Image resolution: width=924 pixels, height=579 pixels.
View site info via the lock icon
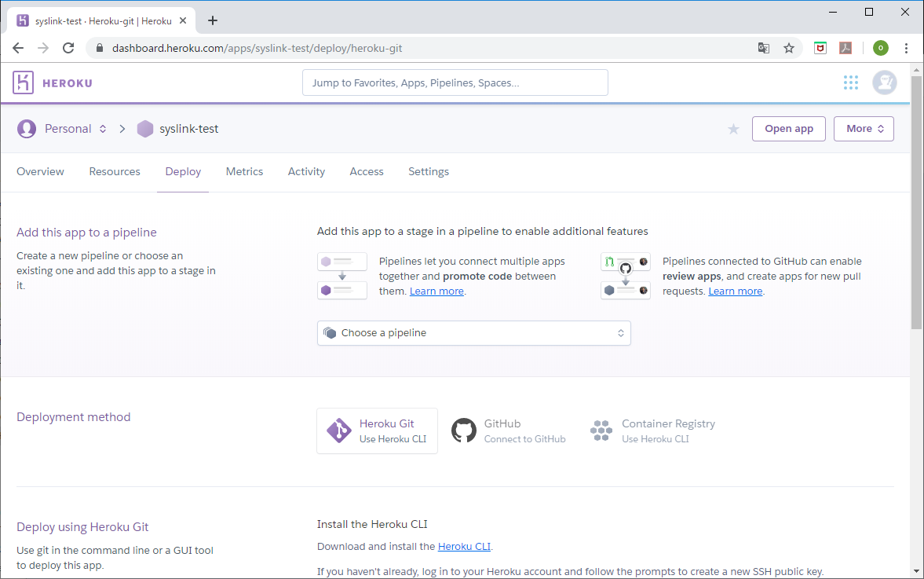pos(100,49)
